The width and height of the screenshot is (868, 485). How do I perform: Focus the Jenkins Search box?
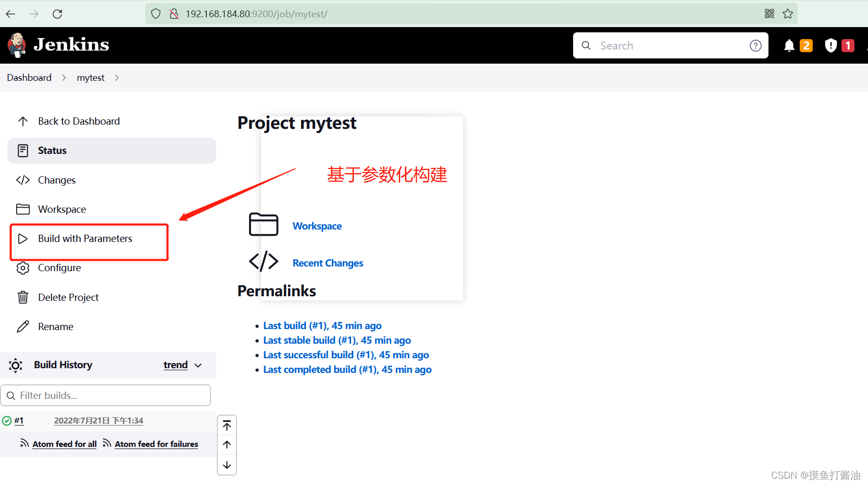[671, 45]
